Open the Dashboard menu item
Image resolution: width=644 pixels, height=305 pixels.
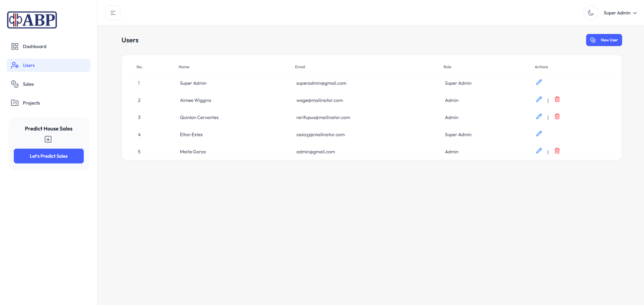click(35, 46)
